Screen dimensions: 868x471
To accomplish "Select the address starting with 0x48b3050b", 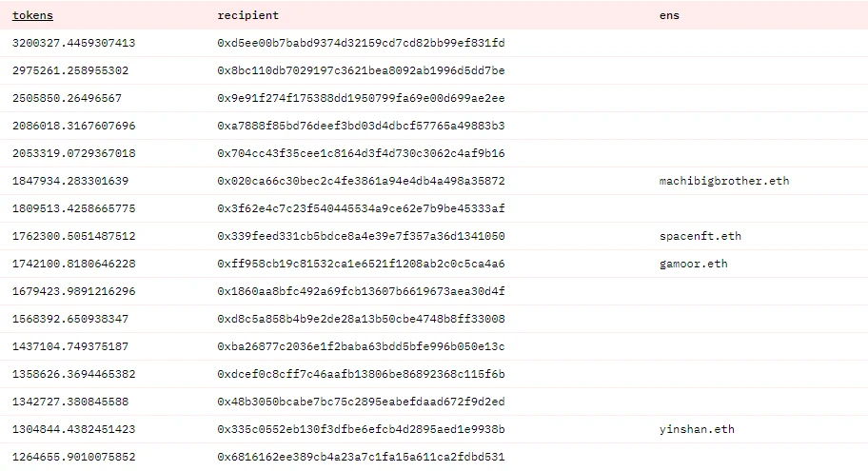I will pyautogui.click(x=361, y=402).
